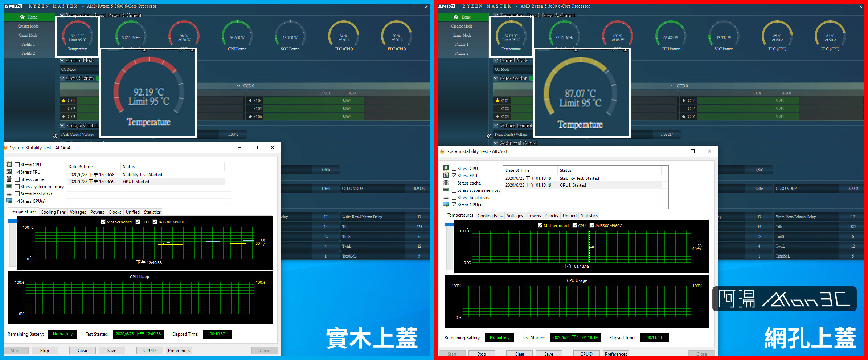Collapse sidebar arrows in blue-framed Ryzen Master
Screen dimensions: 868x360
[55, 136]
